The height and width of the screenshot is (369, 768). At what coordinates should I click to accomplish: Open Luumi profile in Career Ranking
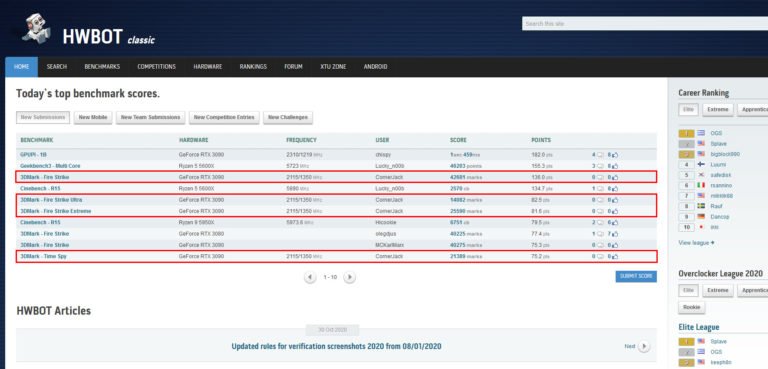coord(718,165)
